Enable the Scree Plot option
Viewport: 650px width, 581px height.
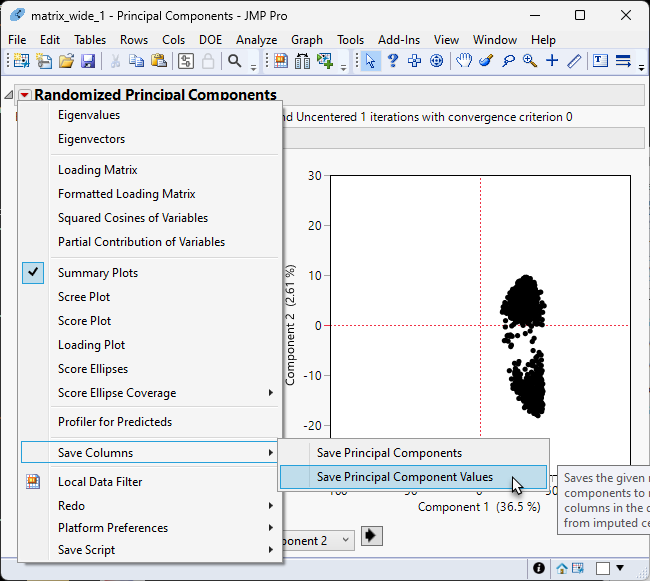click(x=84, y=297)
